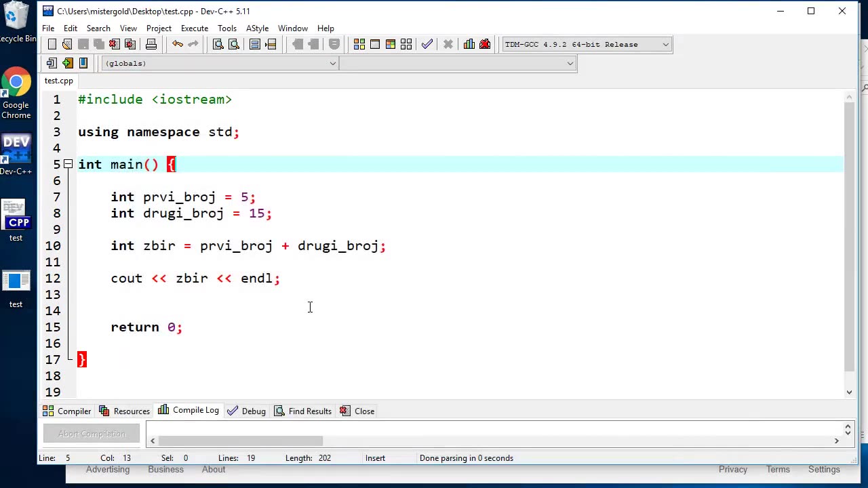Click the Business link in browser behind
The height and width of the screenshot is (488, 868).
tap(165, 470)
